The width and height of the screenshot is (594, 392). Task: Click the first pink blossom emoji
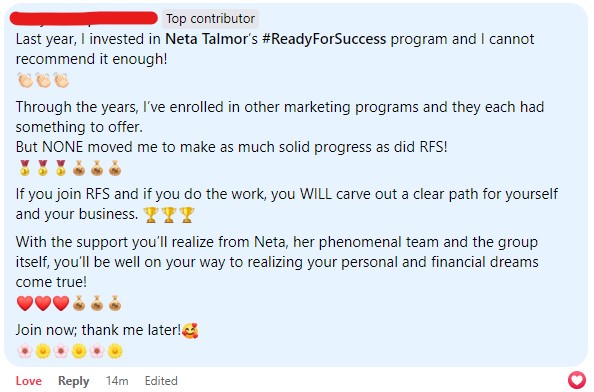[x=25, y=351]
